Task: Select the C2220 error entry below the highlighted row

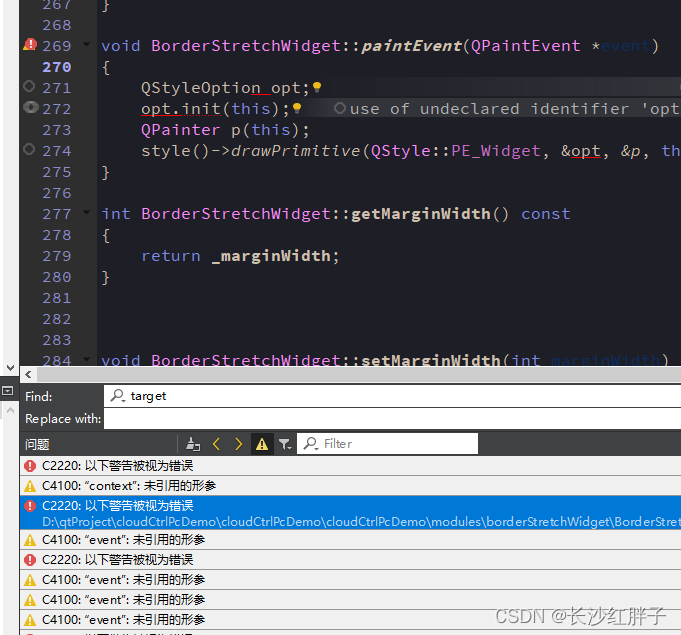Action: pyautogui.click(x=350, y=559)
